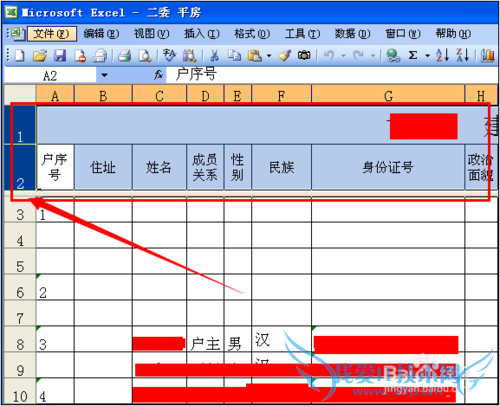Run Spelling check ABC icon
The image size is (500, 406).
coord(169,55)
